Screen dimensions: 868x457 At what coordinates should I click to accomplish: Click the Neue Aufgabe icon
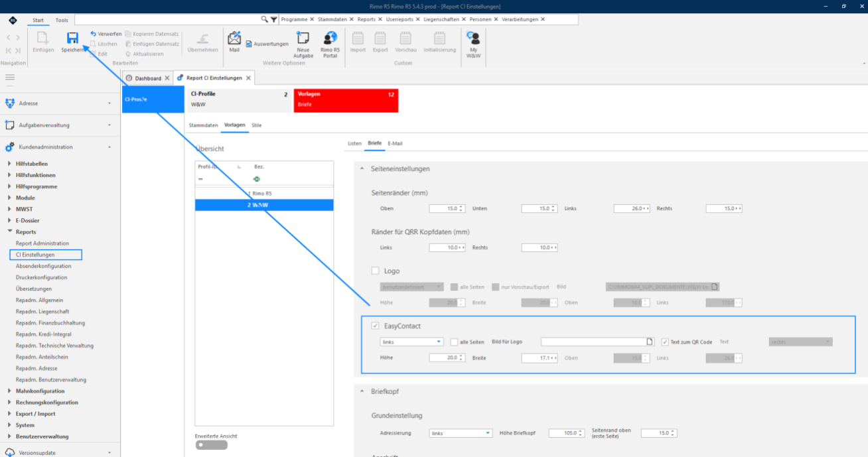(x=303, y=38)
